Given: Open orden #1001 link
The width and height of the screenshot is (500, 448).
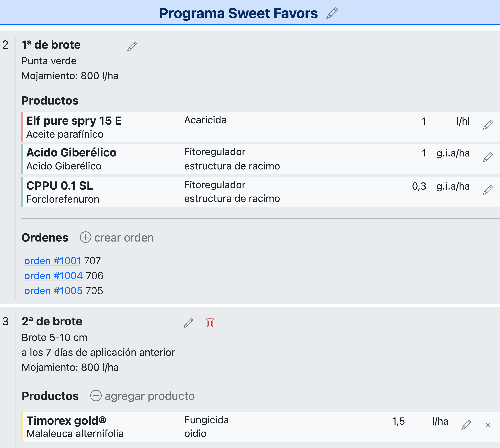Looking at the screenshot, I should (53, 261).
